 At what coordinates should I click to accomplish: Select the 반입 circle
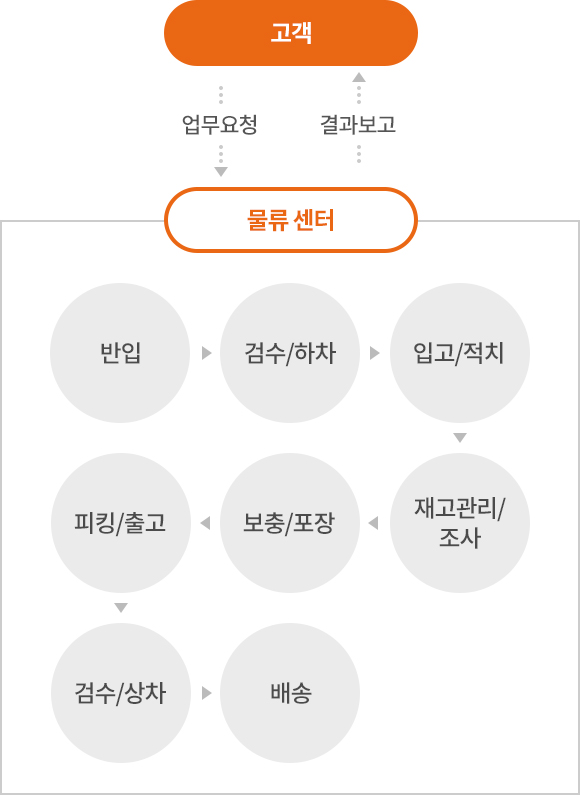pyautogui.click(x=120, y=353)
